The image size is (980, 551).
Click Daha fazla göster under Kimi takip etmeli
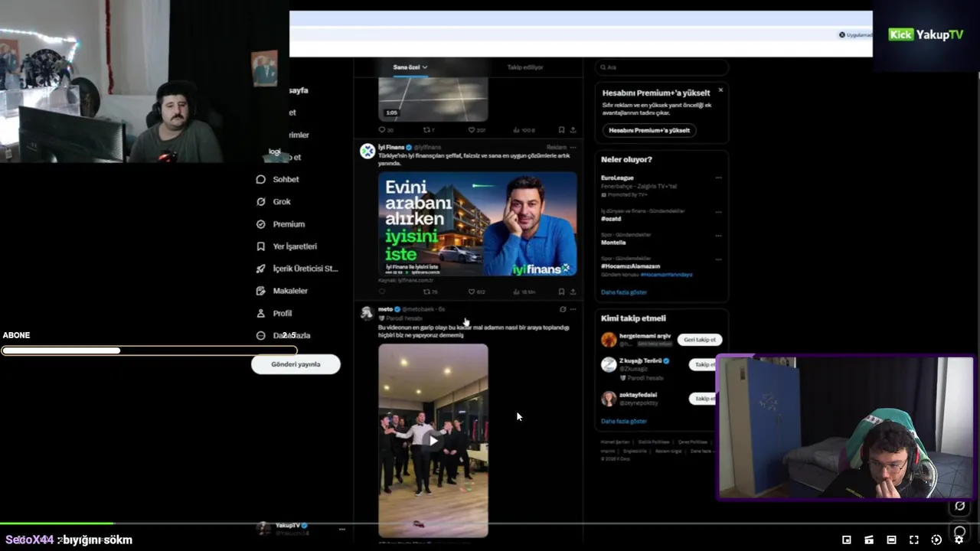coord(624,421)
